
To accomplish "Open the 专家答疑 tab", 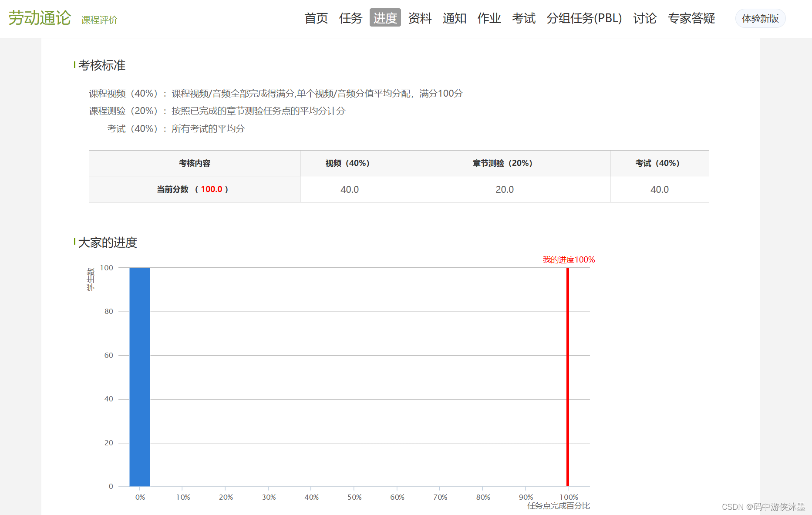I will (691, 18).
